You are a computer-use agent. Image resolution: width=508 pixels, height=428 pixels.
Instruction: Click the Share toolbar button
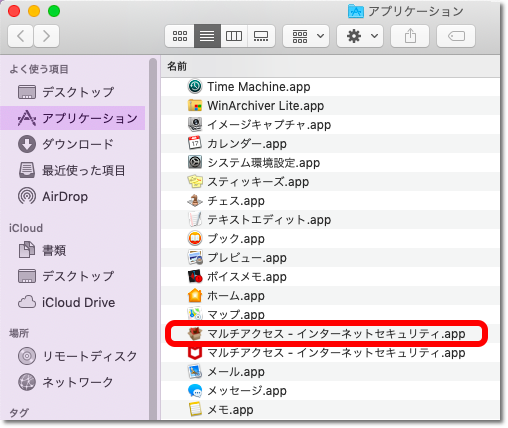410,36
